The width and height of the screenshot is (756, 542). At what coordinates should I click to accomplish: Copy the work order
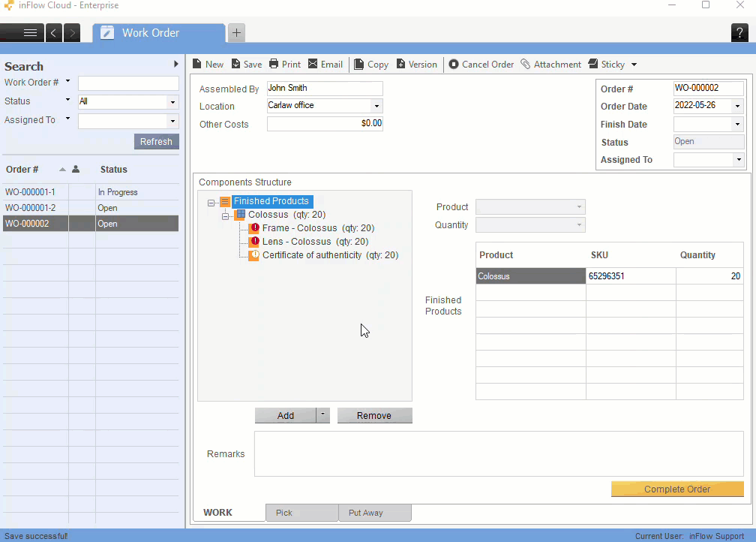(370, 64)
